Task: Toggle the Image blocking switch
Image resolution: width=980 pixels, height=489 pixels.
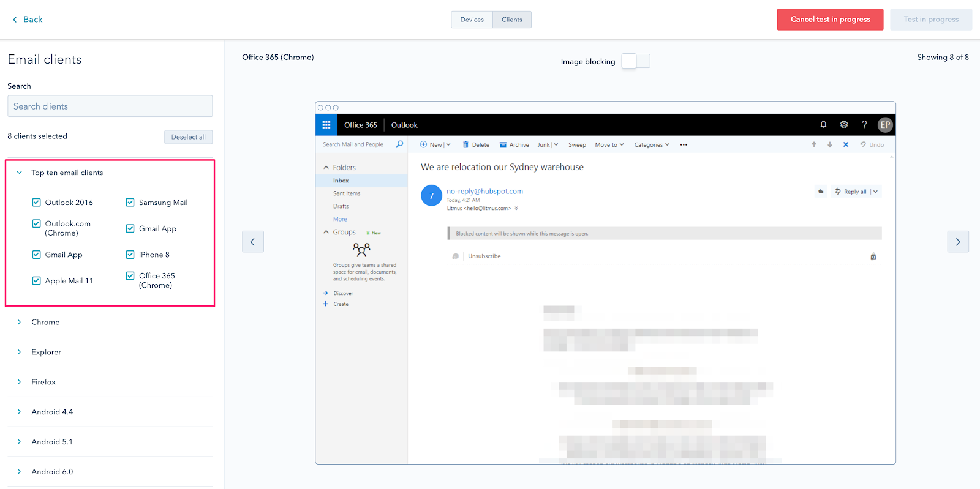Action: coord(636,61)
